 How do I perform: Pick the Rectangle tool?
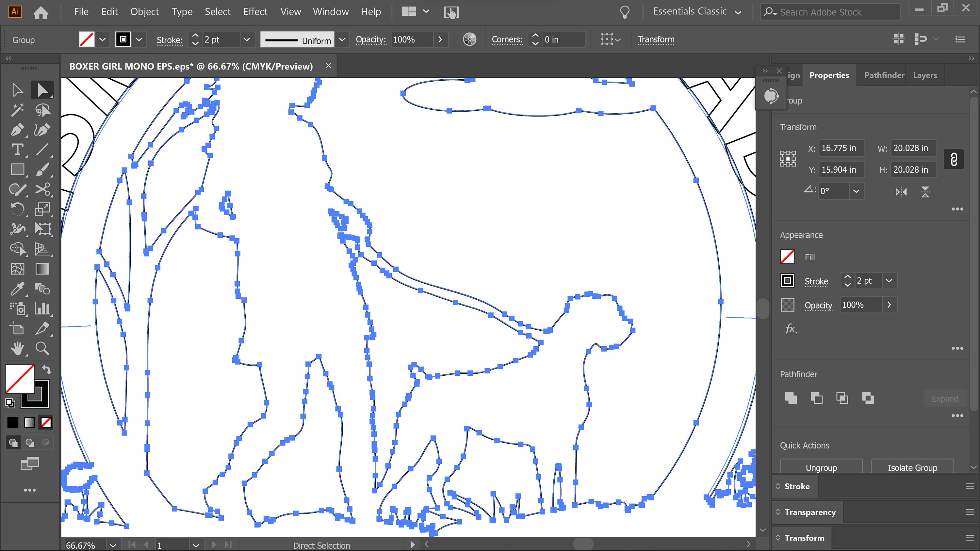point(17,170)
